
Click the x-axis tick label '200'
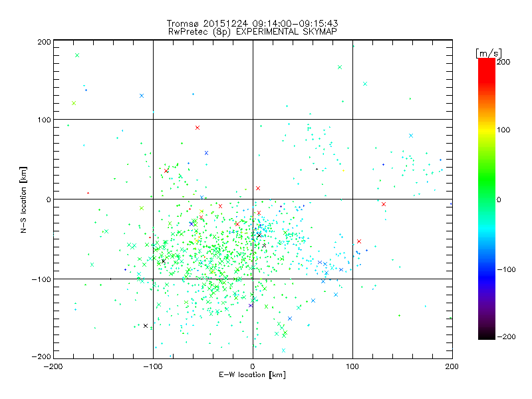coord(452,366)
